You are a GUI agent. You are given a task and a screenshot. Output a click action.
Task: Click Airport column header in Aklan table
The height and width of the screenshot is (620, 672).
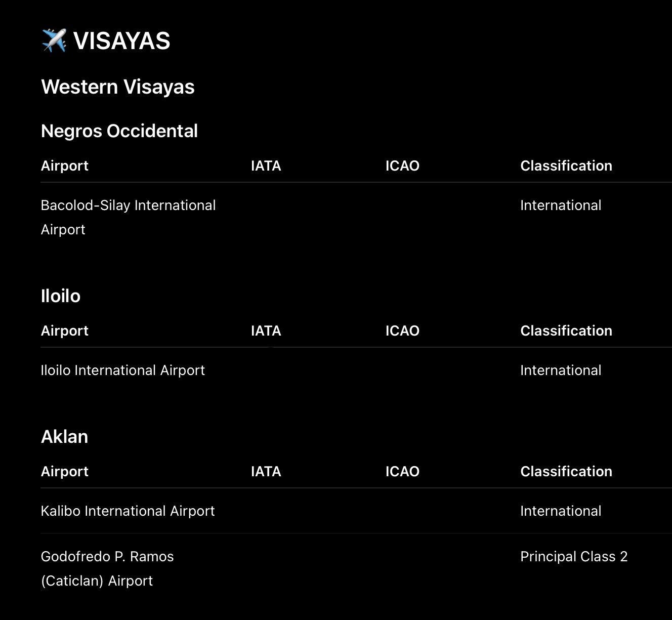(65, 472)
